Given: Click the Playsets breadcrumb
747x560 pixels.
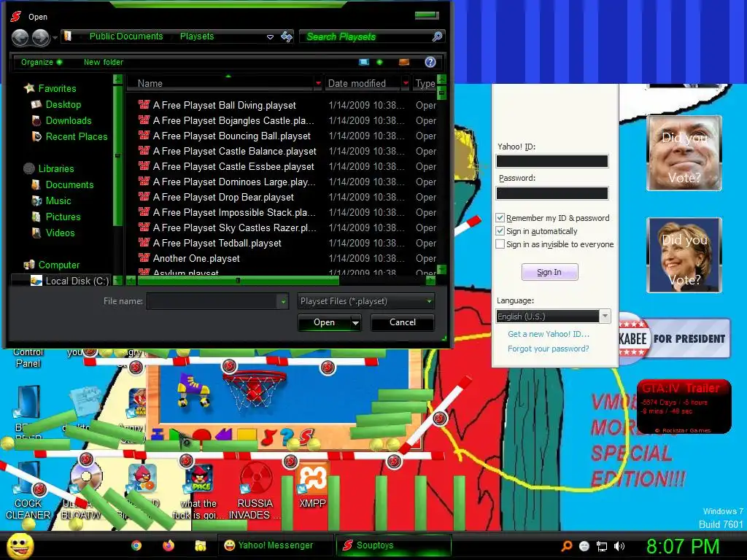Looking at the screenshot, I should pyautogui.click(x=197, y=36).
